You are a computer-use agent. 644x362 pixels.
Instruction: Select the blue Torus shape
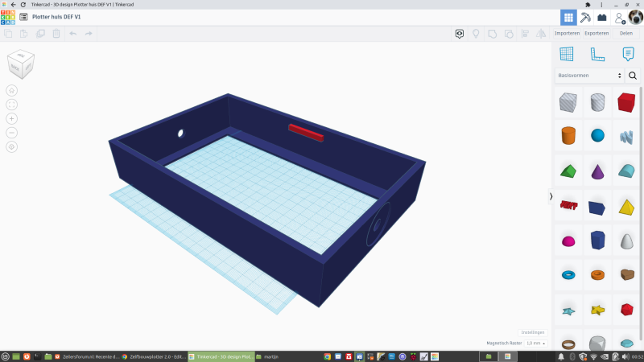(568, 275)
